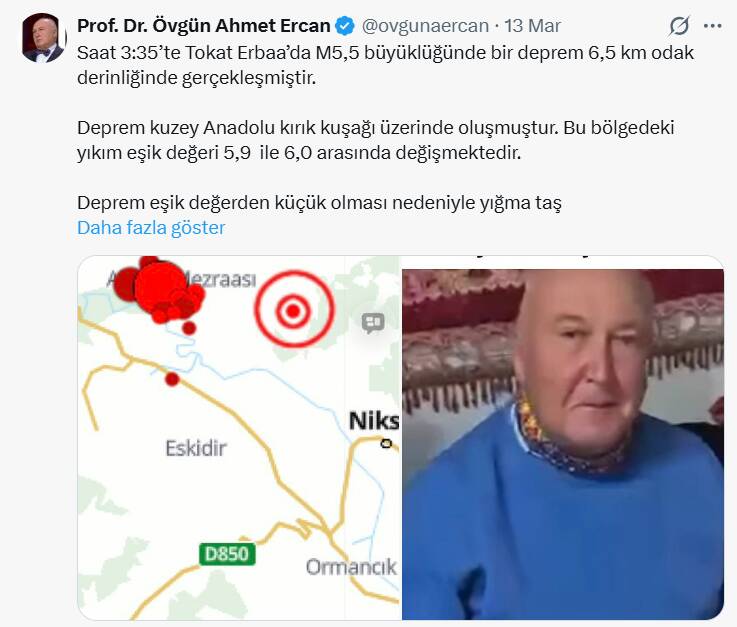Image resolution: width=737 pixels, height=627 pixels.
Task: Click the Niks town label on the map
Action: pos(374,421)
